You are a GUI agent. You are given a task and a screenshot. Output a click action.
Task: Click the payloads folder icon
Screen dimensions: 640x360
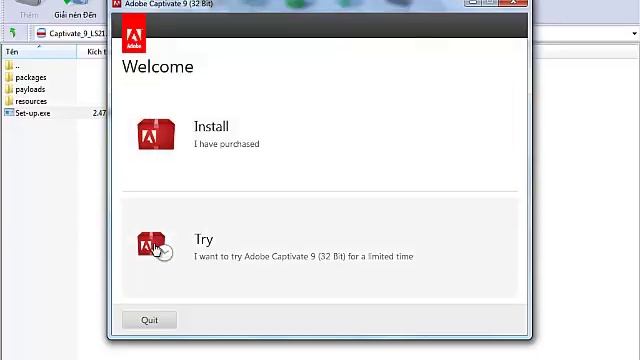pyautogui.click(x=9, y=89)
